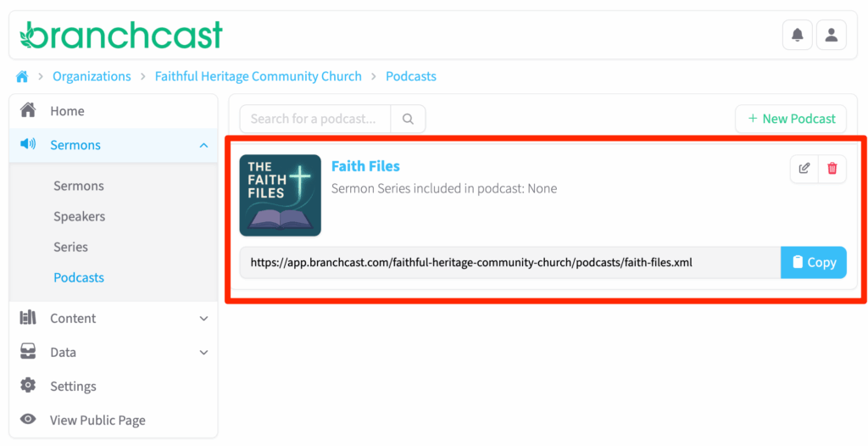Viewport: 868px width, 446px height.
Task: Select Speakers in the sidebar
Action: [x=79, y=216]
